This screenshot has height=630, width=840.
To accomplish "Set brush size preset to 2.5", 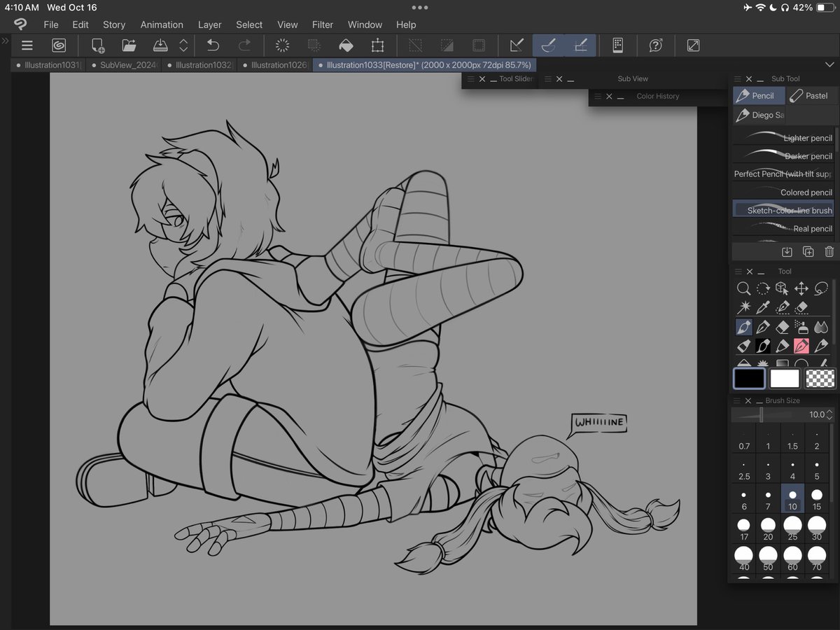I will (744, 468).
